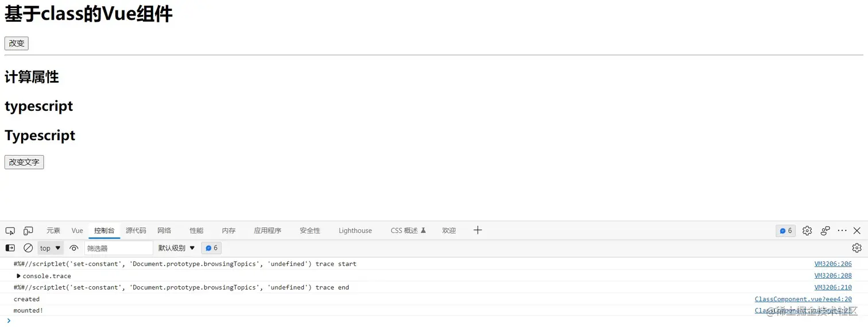Open source link VM3206:208
Screen dimensions: 868x327
click(833, 276)
